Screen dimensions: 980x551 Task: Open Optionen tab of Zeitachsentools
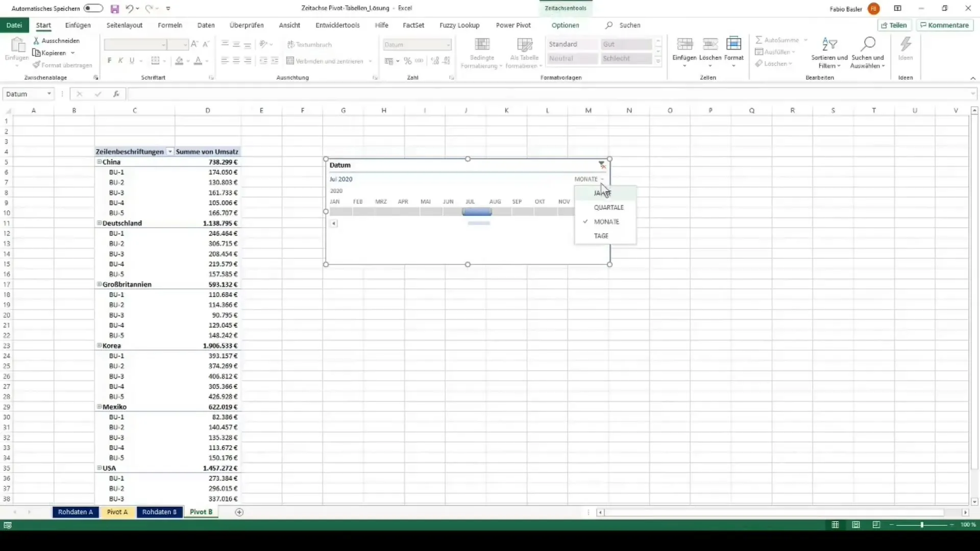565,25
